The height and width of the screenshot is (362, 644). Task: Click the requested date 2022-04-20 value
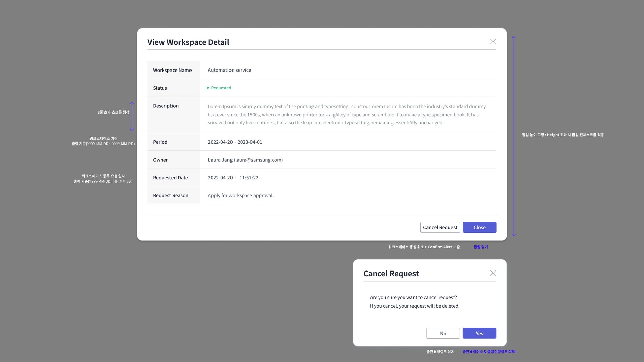point(220,178)
